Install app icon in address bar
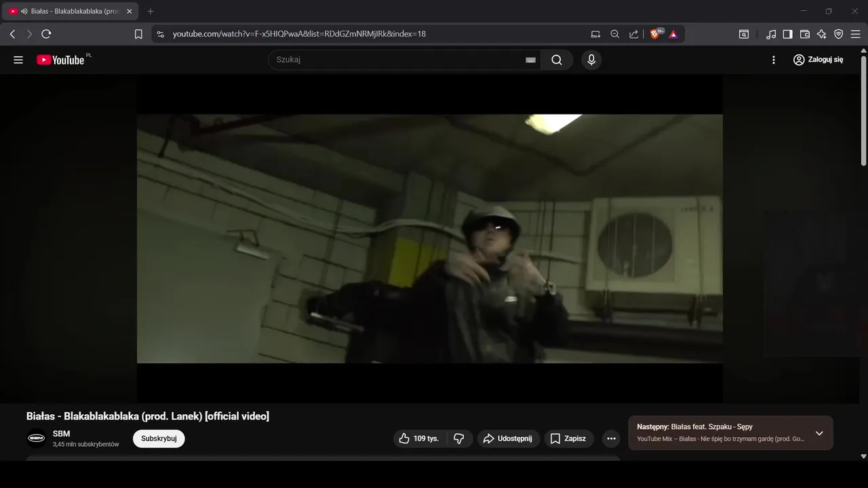868x488 pixels. 596,34
